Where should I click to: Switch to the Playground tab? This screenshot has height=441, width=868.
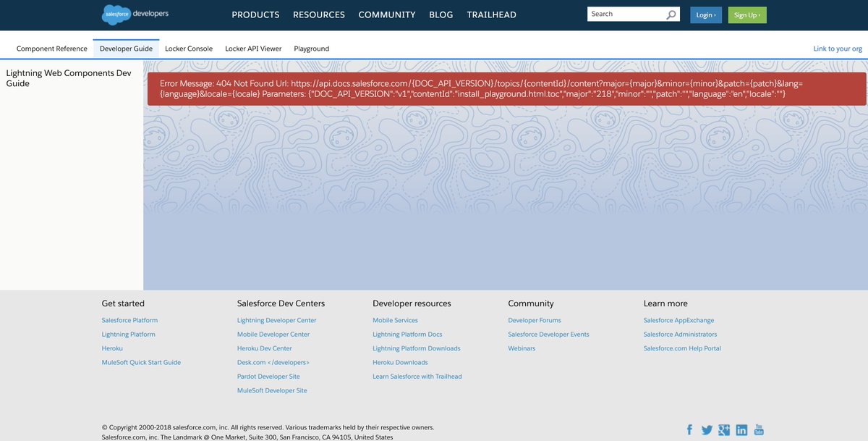312,49
